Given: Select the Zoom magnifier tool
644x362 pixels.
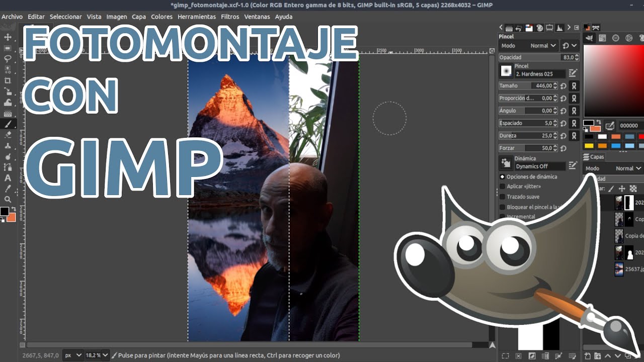Looking at the screenshot, I should 8,200.
